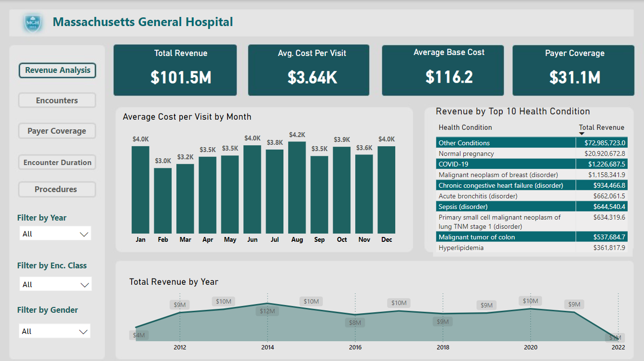Click the February bar in cost chart
644x361 pixels.
pos(163,200)
